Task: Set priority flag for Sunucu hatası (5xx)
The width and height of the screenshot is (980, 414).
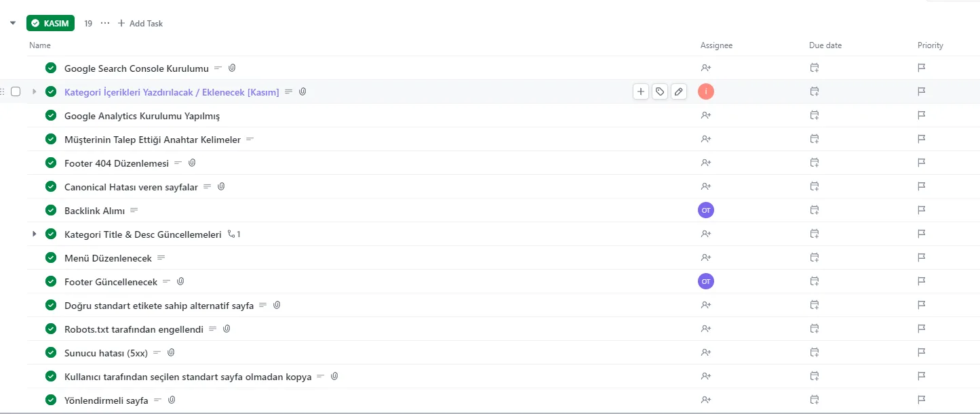Action: point(922,352)
